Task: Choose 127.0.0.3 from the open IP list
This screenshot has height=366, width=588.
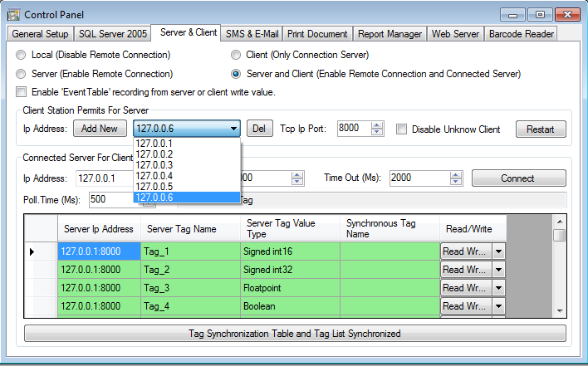Action: click(x=154, y=165)
